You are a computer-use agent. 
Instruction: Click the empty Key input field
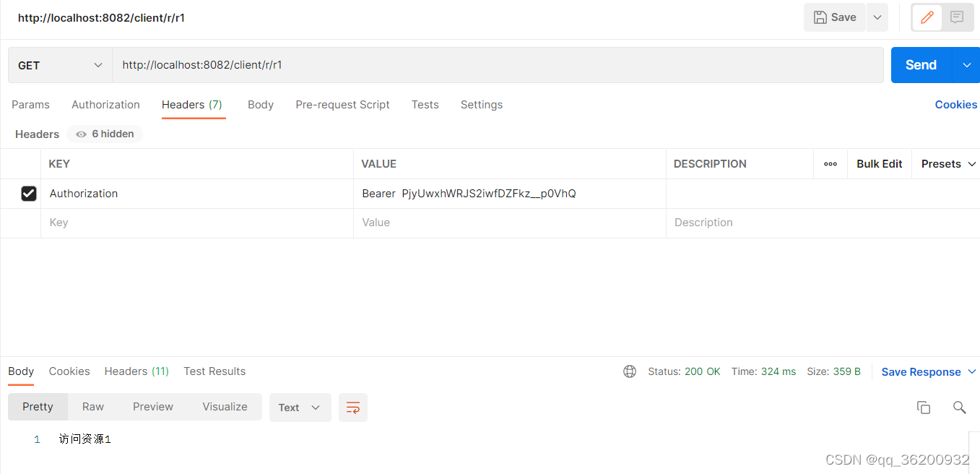coord(197,223)
